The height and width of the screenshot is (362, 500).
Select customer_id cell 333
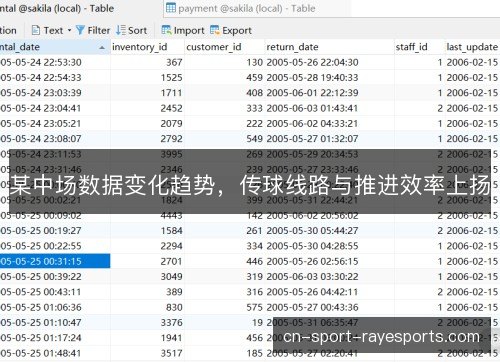[224, 108]
